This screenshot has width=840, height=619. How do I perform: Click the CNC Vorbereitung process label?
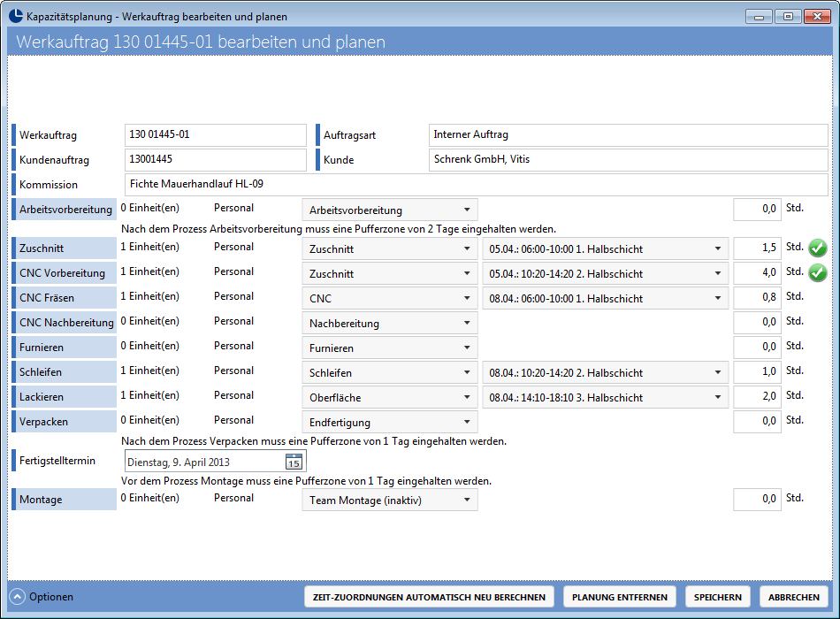65,272
